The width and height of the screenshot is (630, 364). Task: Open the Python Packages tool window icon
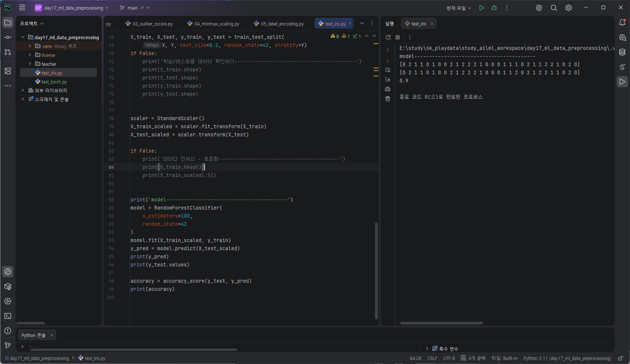[8, 286]
